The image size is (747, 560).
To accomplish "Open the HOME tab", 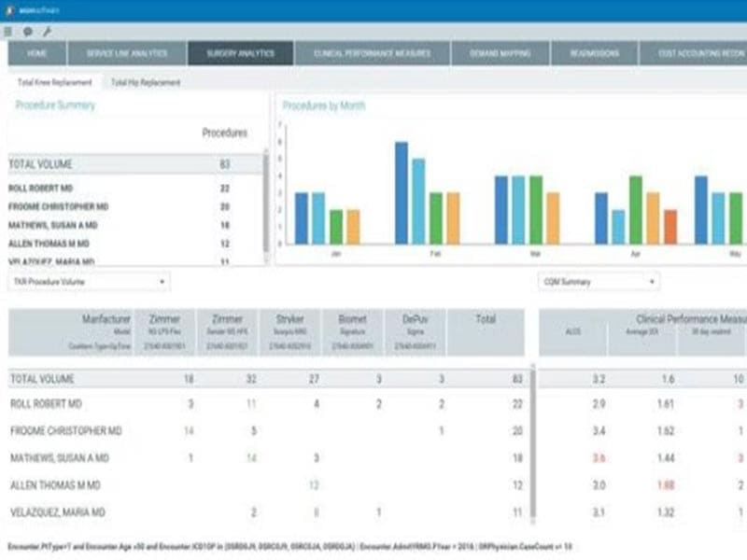I will point(35,54).
